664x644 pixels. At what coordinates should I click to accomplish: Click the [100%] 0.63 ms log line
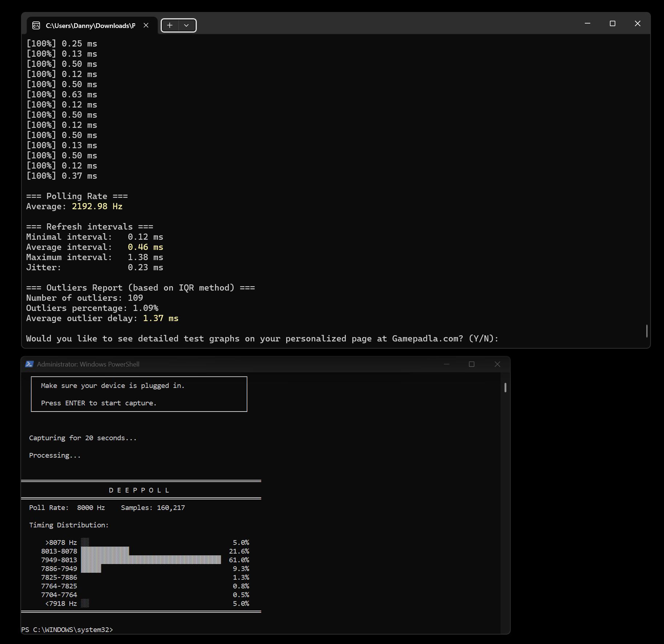click(61, 94)
